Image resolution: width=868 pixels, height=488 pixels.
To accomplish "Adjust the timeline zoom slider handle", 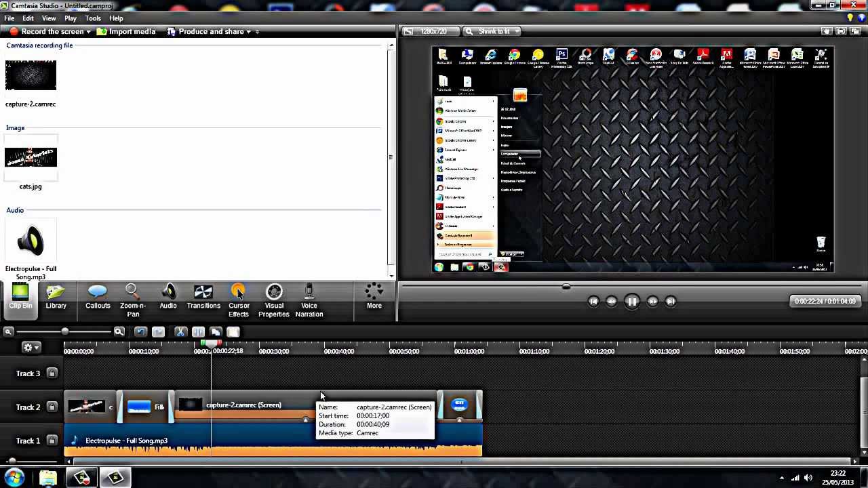I will click(65, 331).
